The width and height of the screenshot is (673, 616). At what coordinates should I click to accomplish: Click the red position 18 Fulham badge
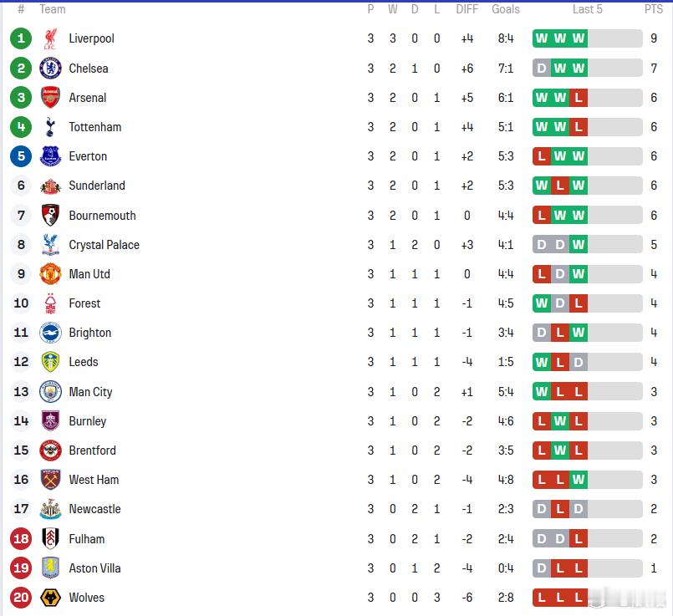click(21, 539)
